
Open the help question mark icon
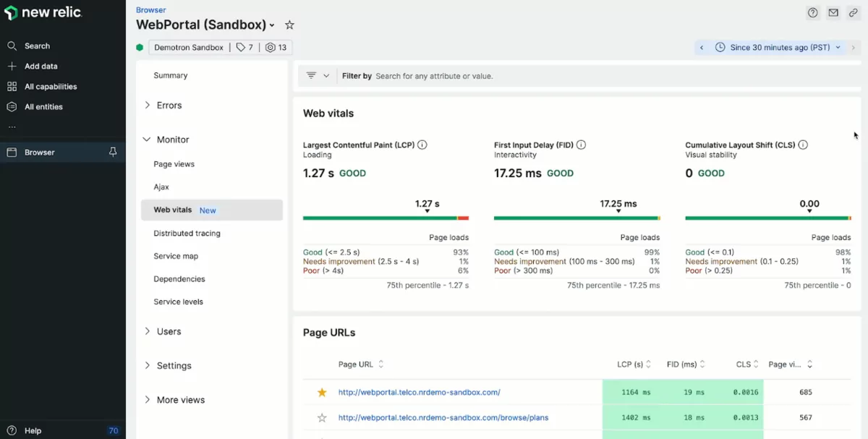click(x=813, y=12)
